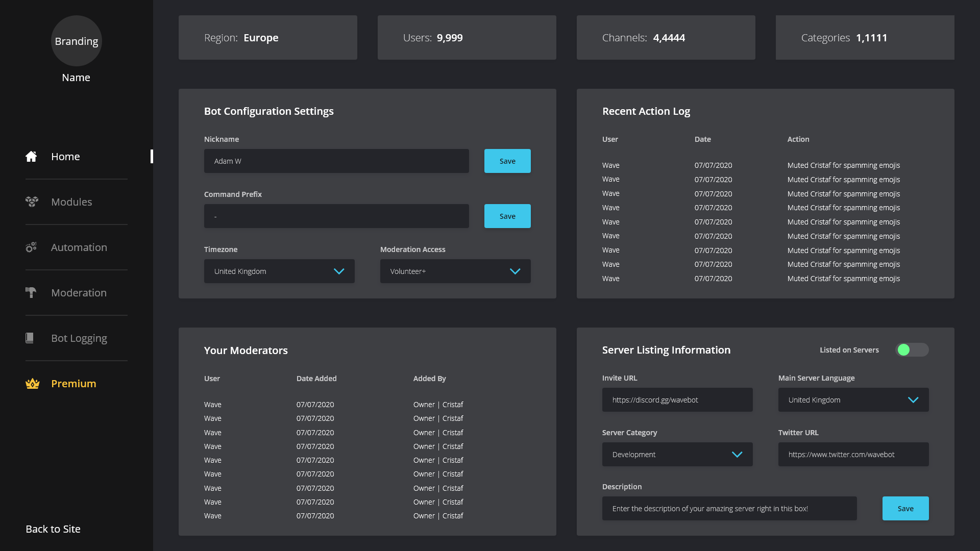Click the Description input field
The image size is (980, 551).
(x=729, y=508)
